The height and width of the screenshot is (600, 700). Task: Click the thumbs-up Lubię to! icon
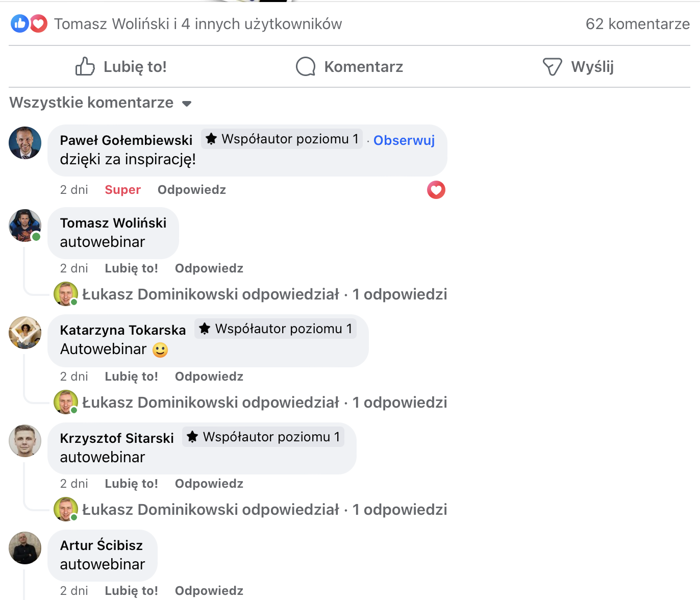coord(85,66)
